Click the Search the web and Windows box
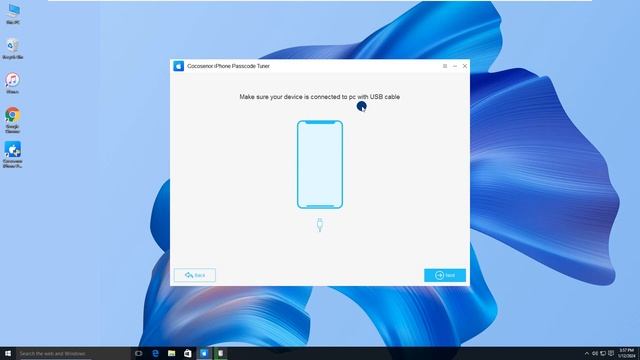Image resolution: width=640 pixels, height=360 pixels. tap(73, 353)
